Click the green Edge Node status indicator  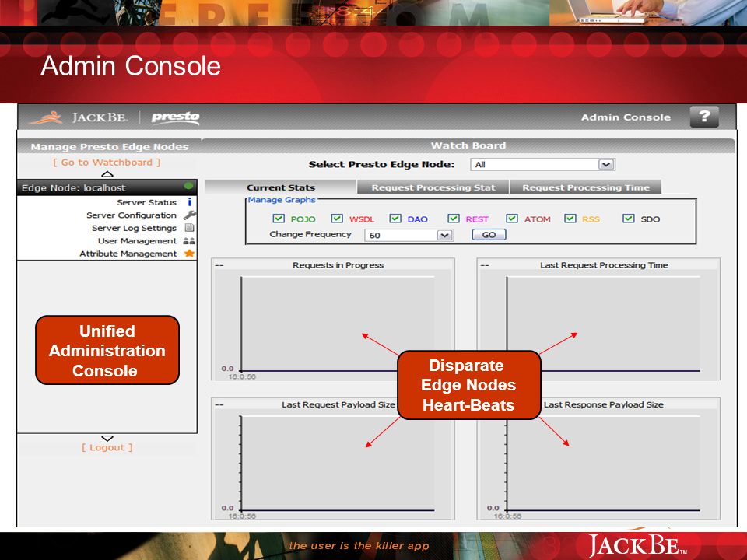click(188, 186)
